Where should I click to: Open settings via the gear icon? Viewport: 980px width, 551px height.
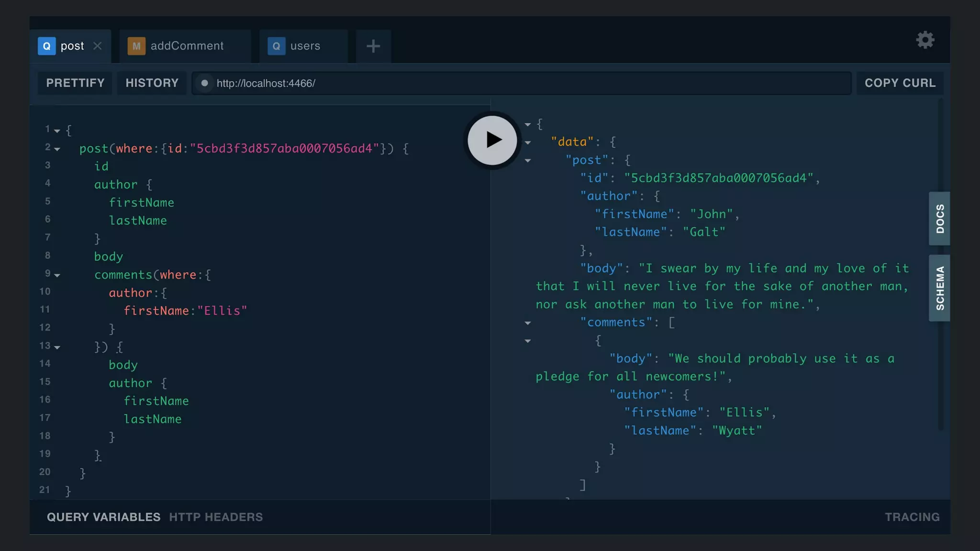point(925,40)
